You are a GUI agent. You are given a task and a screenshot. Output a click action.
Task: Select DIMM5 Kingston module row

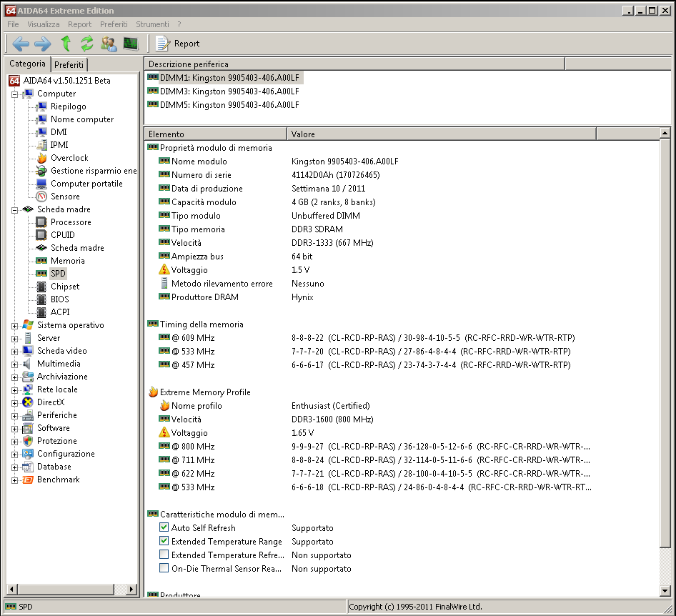224,105
